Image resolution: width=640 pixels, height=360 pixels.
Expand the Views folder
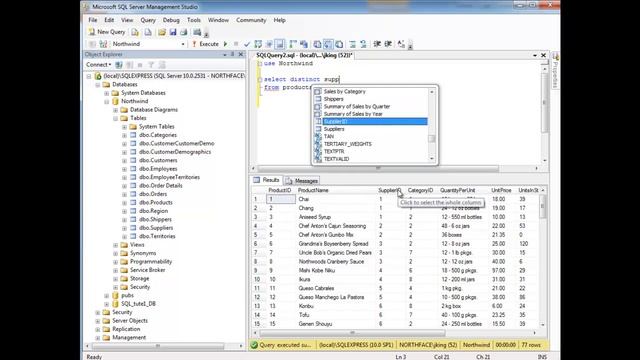coord(116,245)
